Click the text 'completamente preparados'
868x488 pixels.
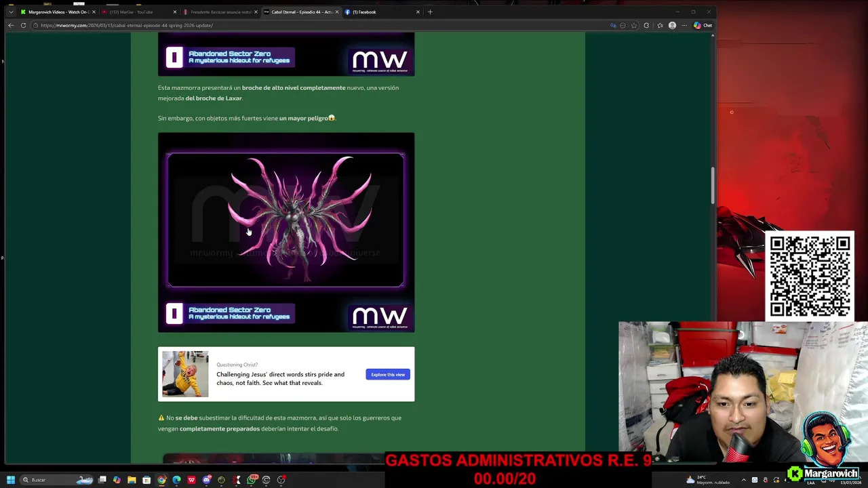[220, 428]
